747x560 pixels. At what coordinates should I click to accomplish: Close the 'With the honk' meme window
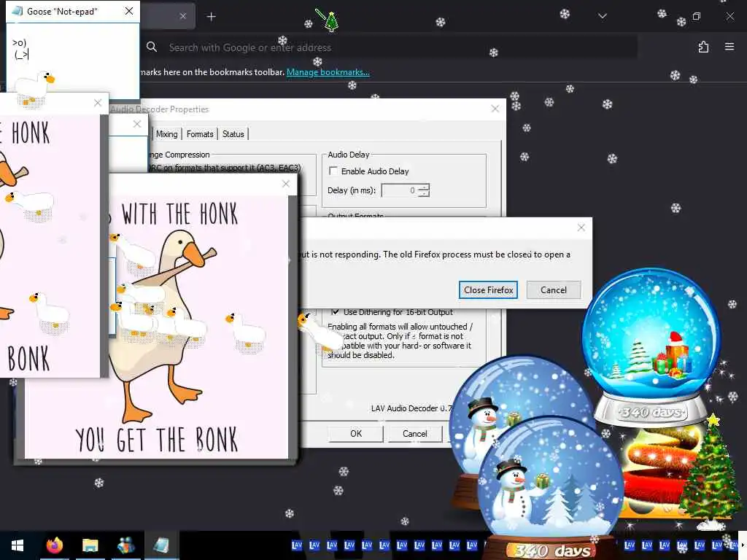tap(286, 184)
